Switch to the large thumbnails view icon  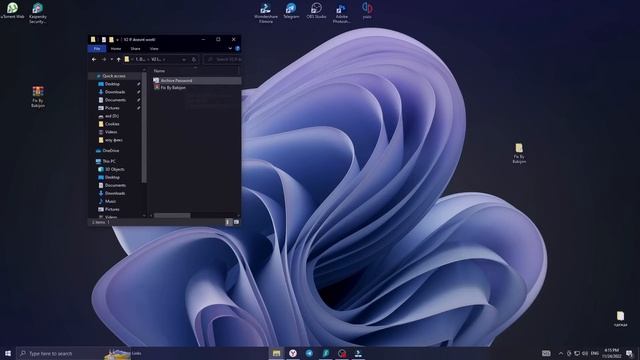[x=236, y=222]
